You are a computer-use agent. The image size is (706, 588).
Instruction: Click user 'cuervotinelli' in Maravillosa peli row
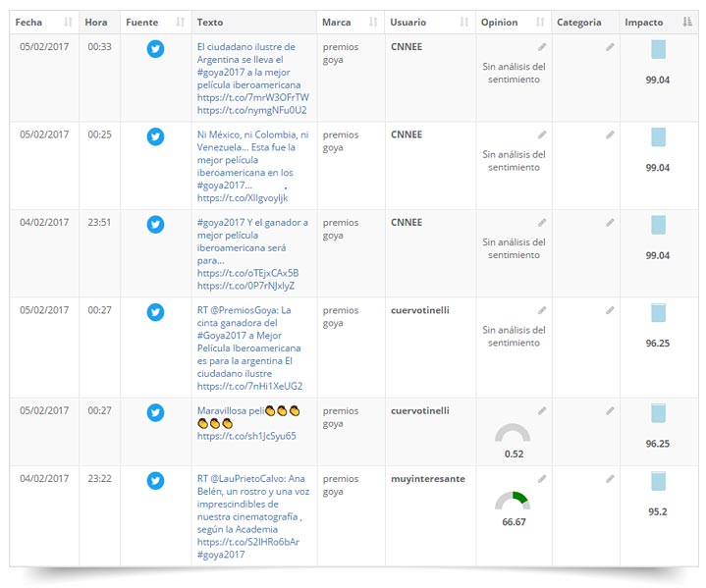(419, 410)
